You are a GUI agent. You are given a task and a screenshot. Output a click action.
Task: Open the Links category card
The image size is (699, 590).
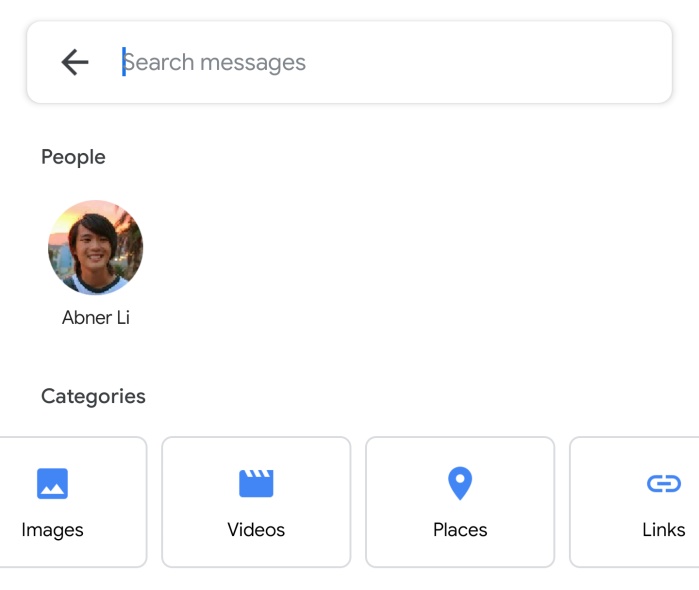click(636, 503)
